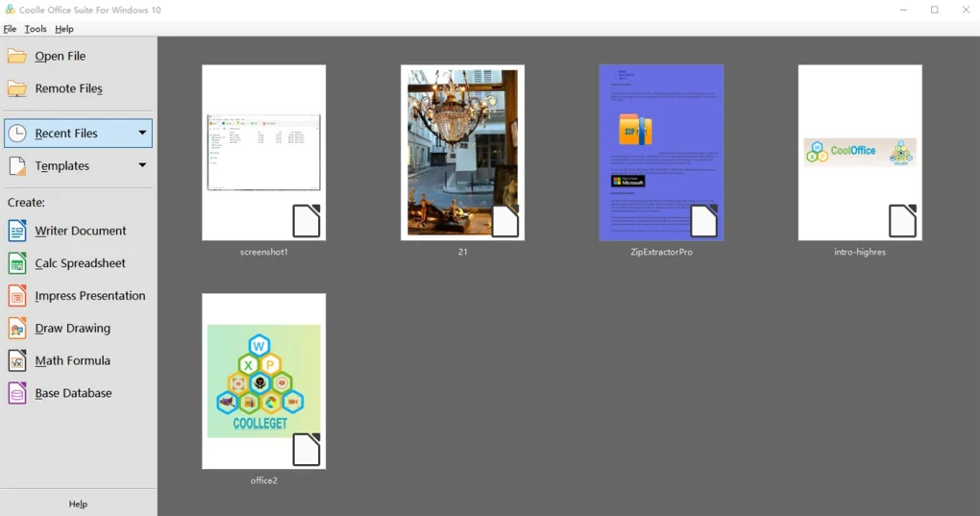This screenshot has width=980, height=516.
Task: Click the Open File folder icon
Action: point(17,57)
